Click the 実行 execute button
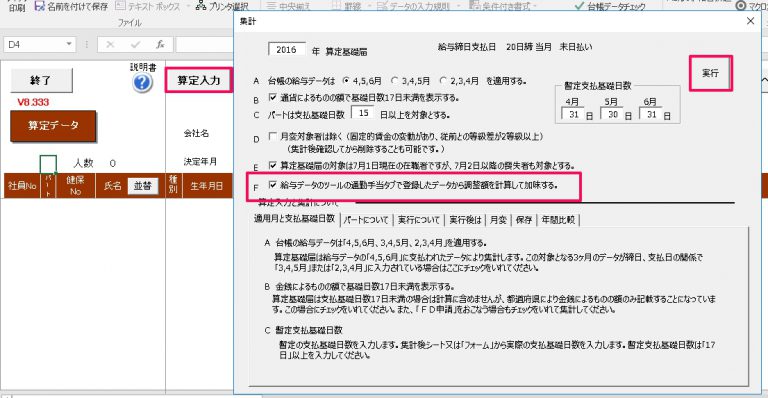Screen dimensions: 768x398 [x=710, y=73]
